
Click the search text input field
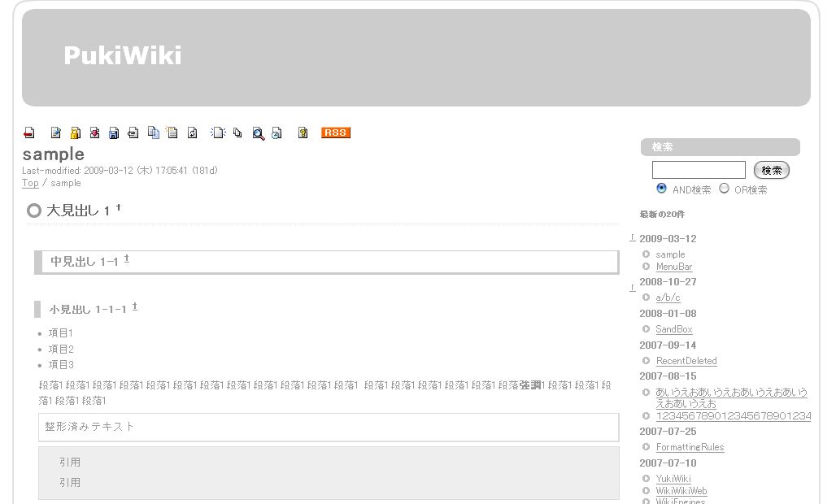tap(698, 170)
